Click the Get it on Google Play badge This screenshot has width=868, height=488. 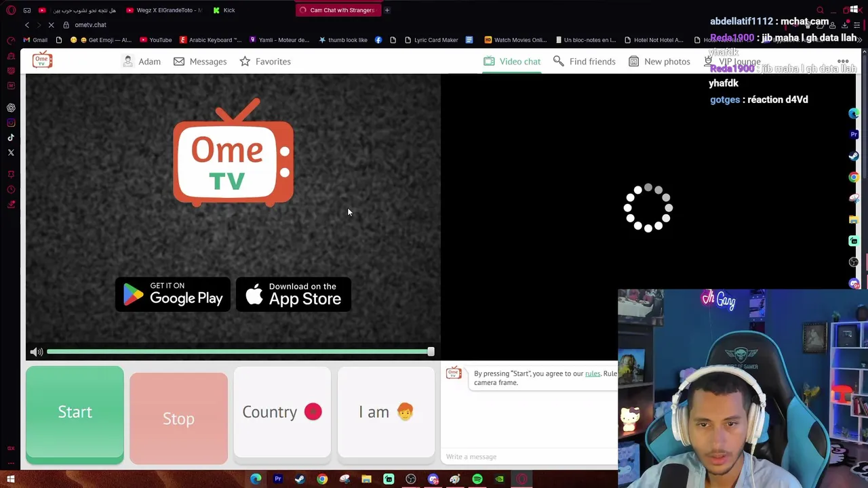(173, 294)
